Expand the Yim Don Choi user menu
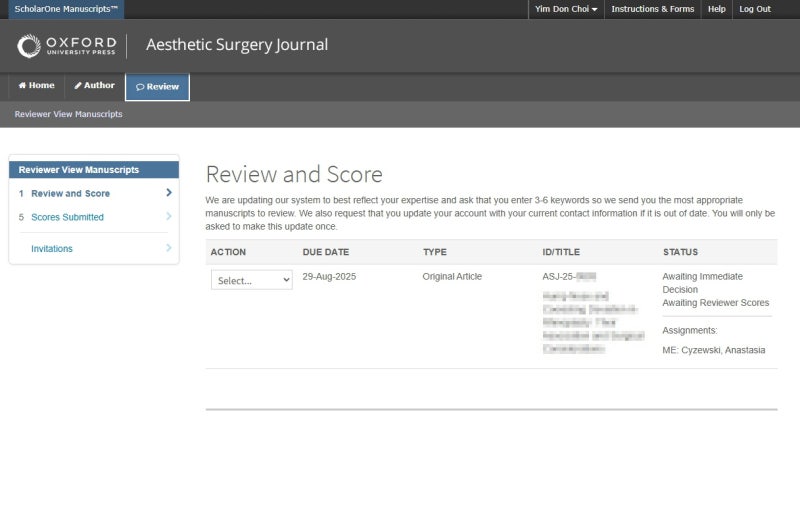 [566, 9]
